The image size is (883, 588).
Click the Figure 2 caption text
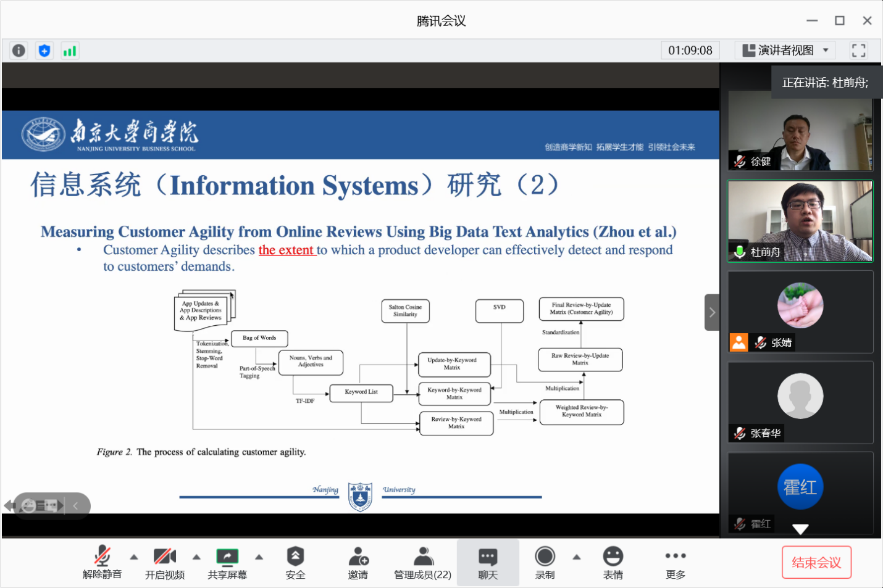point(201,452)
